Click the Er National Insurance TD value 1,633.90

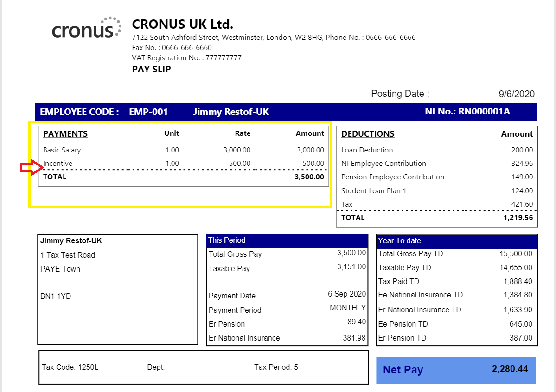[x=518, y=310]
